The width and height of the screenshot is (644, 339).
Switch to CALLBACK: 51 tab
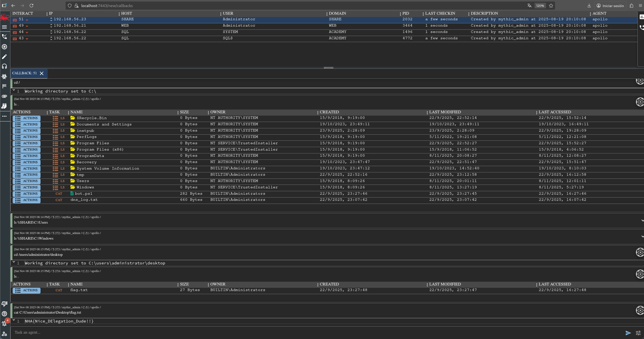(x=25, y=73)
